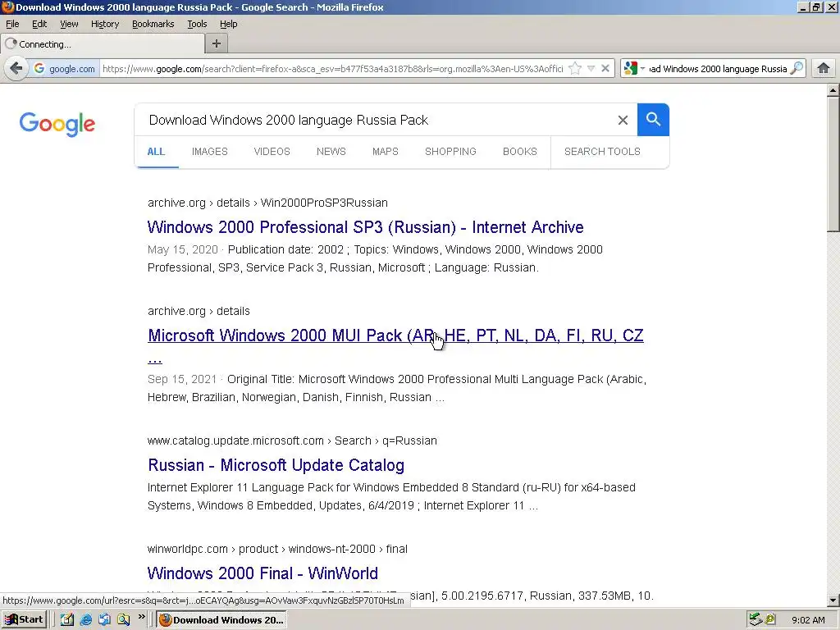Image resolution: width=840 pixels, height=630 pixels.
Task: Open the search engine selector dropdown
Action: tap(634, 69)
